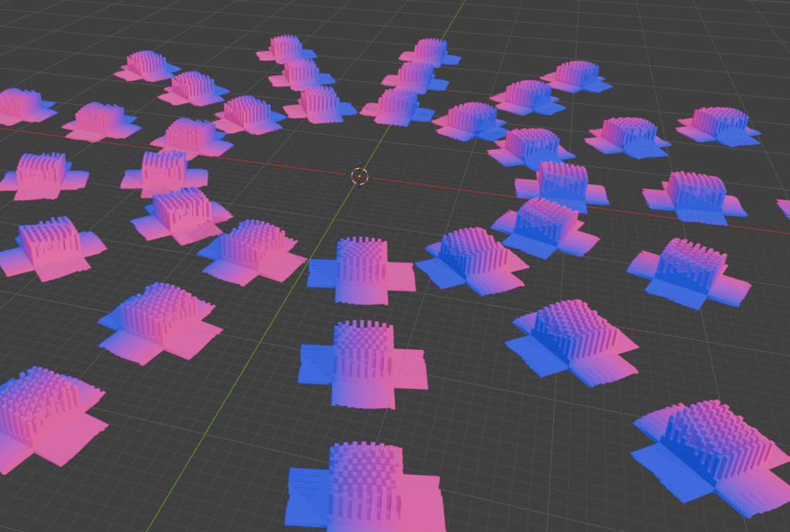790x532 pixels.
Task: Select the pink mesh clipped at bottom-left edge
Action: click(40, 417)
